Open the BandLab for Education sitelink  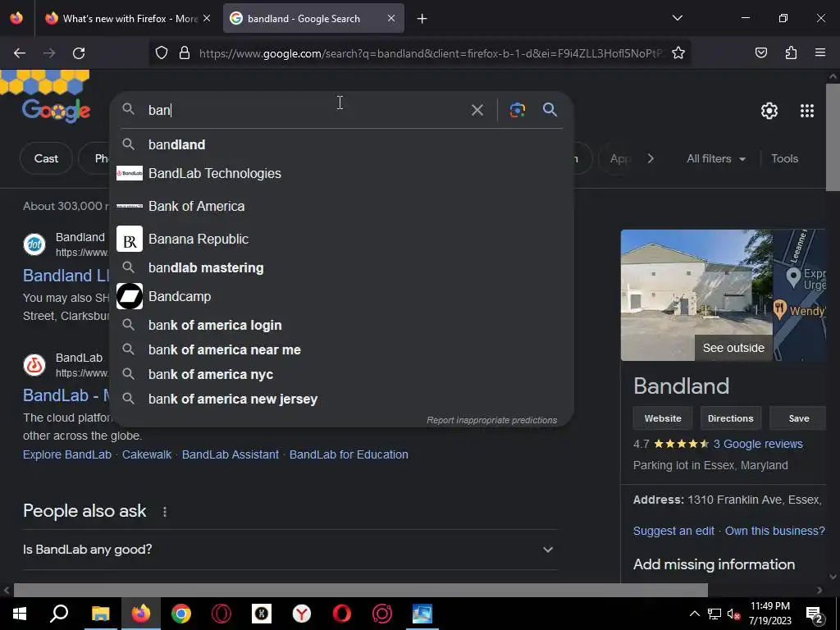[x=349, y=454]
